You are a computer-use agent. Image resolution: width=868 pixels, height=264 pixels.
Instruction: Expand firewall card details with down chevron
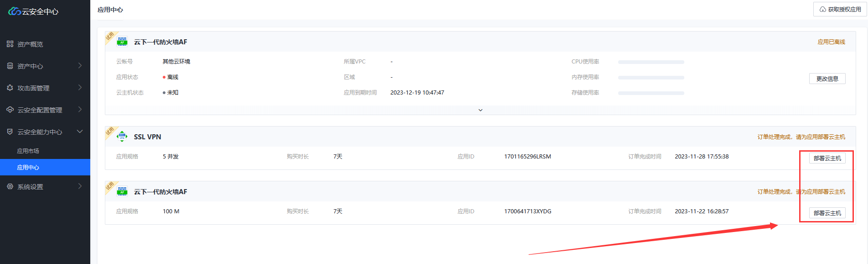[480, 110]
